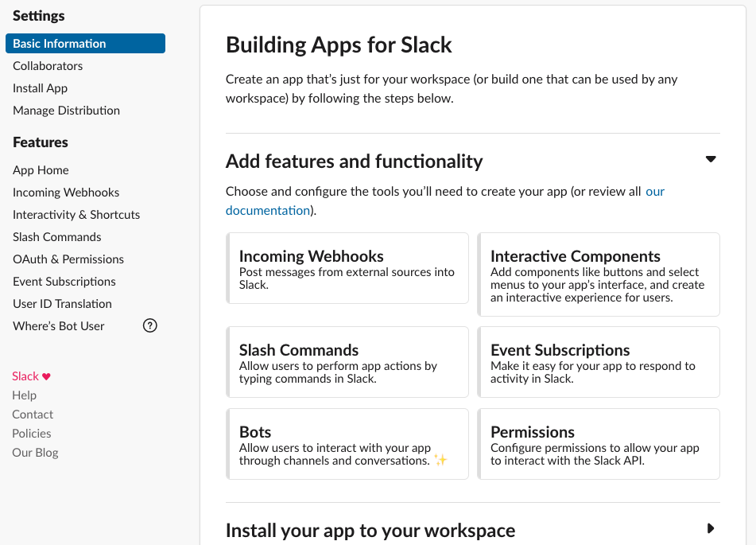Open App Home feature page

[41, 170]
